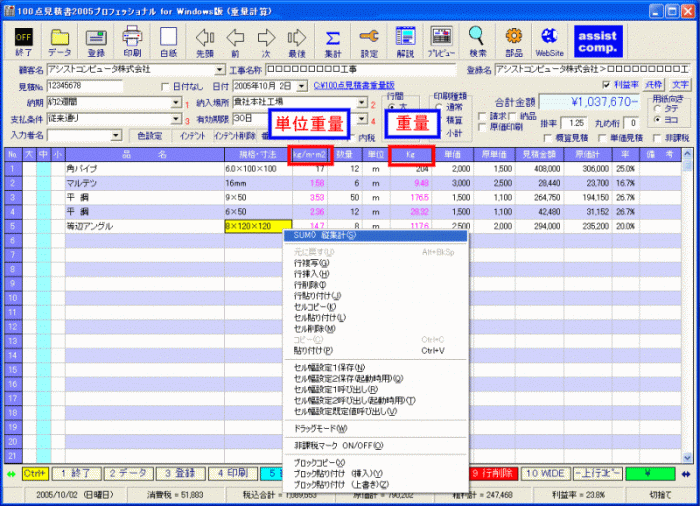Click the インデント button

click(x=192, y=136)
